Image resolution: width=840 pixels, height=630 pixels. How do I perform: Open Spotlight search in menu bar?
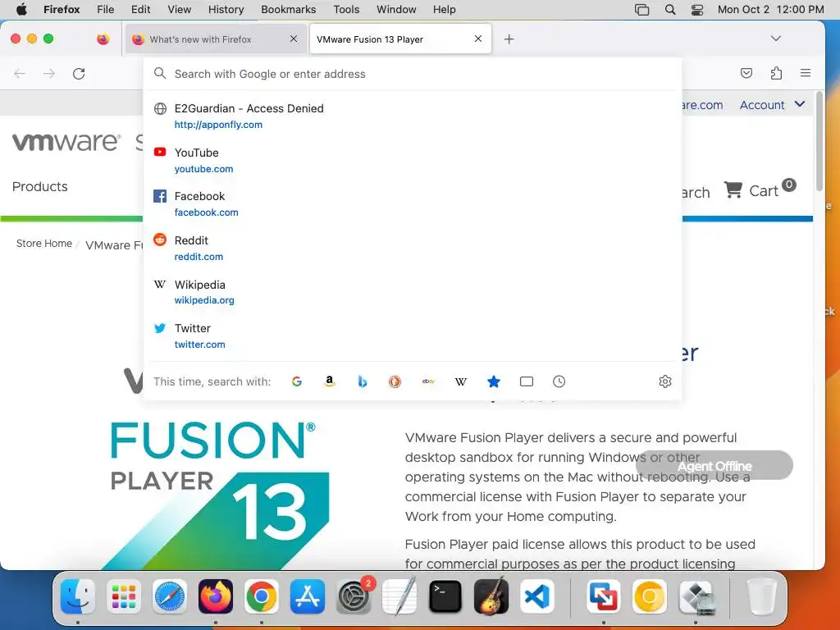(x=669, y=9)
